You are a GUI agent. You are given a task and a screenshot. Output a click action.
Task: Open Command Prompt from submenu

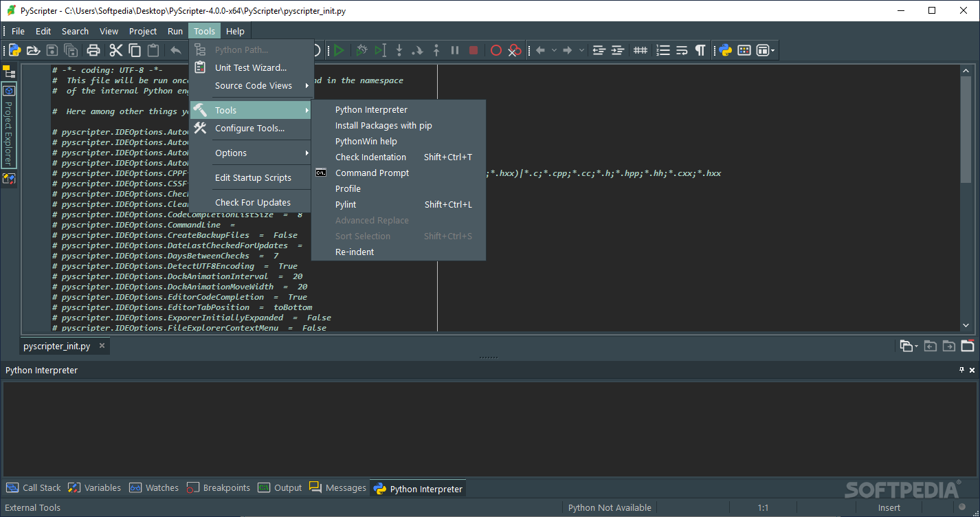coord(399,173)
